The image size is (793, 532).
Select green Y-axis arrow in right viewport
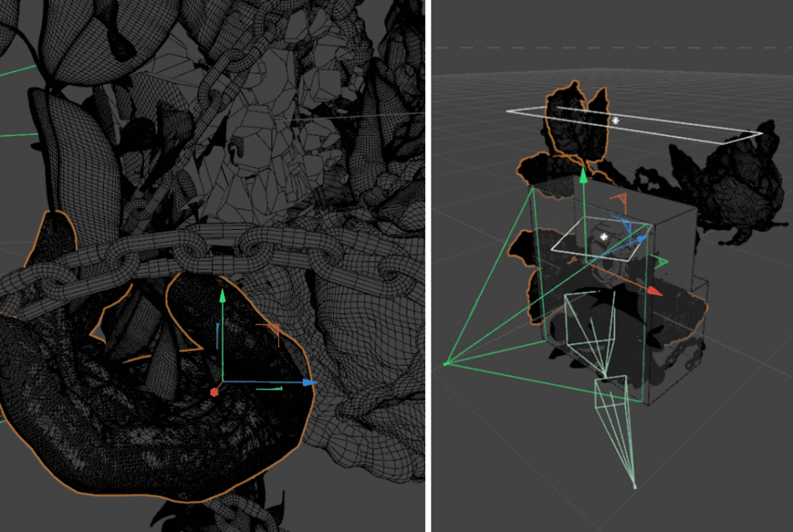click(x=584, y=176)
